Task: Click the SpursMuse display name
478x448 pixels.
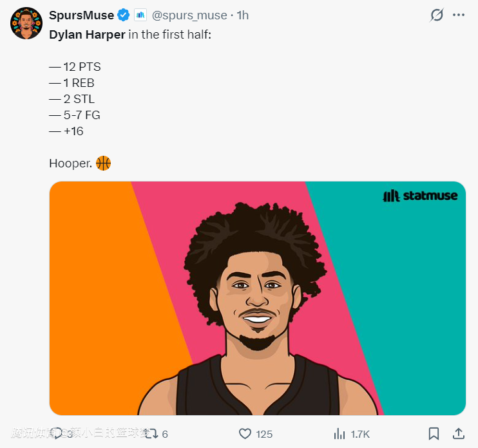Action: [81, 15]
